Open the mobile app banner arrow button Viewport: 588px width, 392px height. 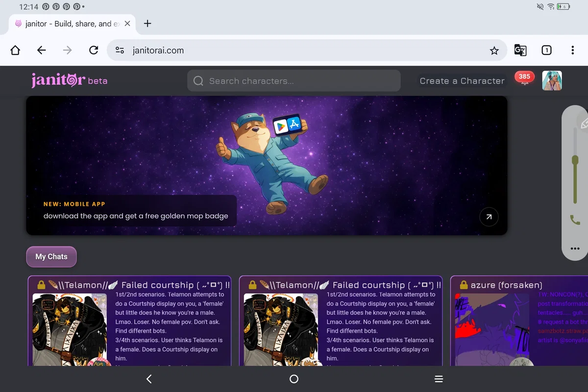[x=489, y=217]
